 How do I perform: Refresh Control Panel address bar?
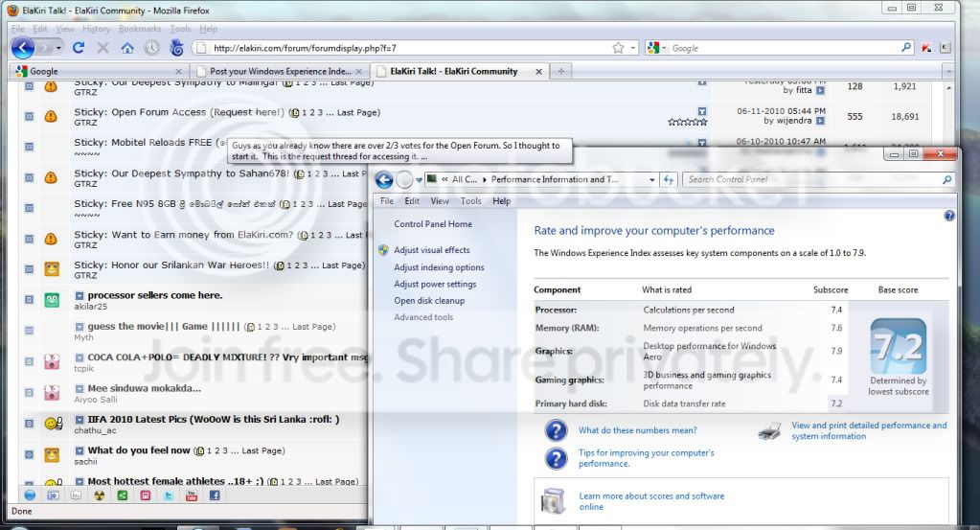tap(669, 179)
